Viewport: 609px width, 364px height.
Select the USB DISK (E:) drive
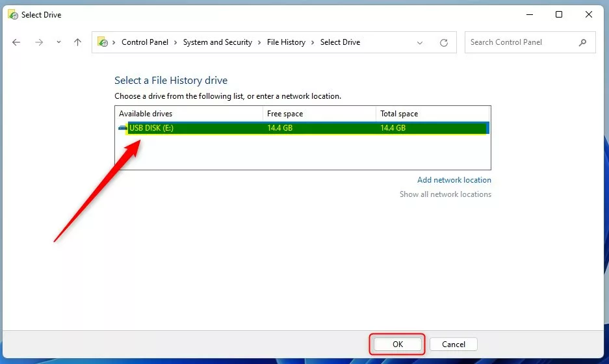[x=303, y=128]
